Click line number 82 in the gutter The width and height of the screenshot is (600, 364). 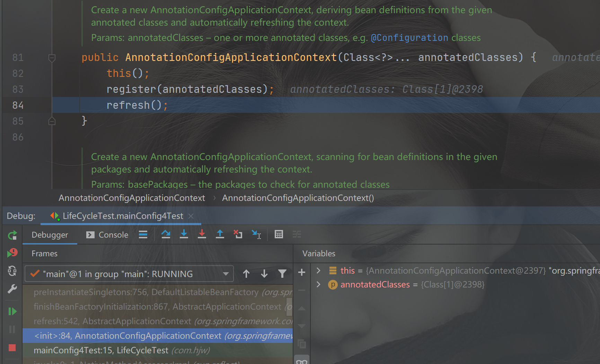[18, 73]
